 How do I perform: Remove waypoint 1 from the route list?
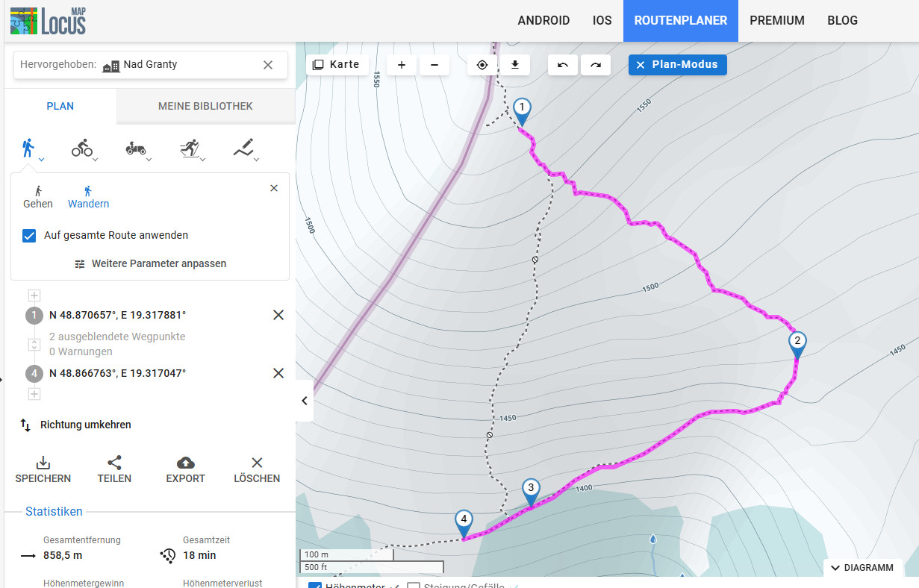coord(278,316)
